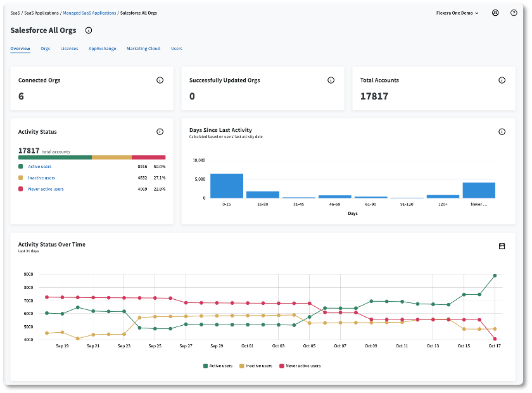This screenshot has height=393, width=532.
Task: Switch to the Licenses tab
Action: tap(70, 49)
